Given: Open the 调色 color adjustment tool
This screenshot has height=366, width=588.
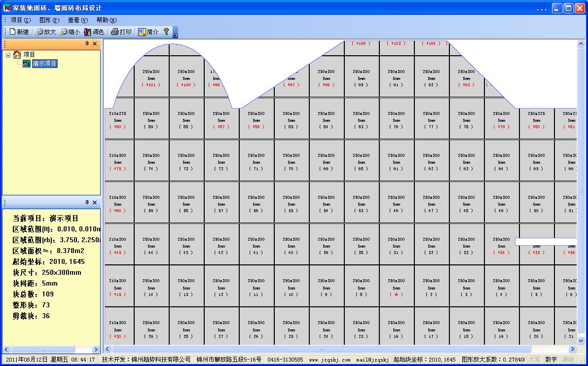Looking at the screenshot, I should pyautogui.click(x=88, y=32).
